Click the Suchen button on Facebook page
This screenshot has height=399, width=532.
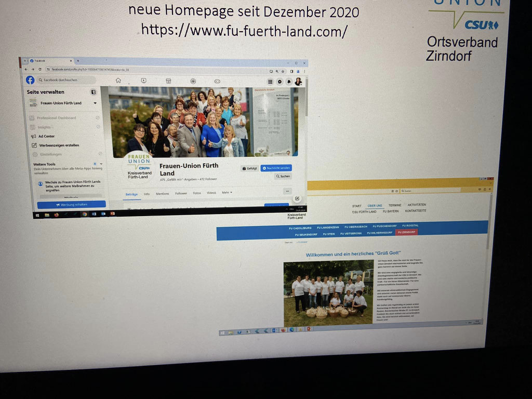tap(283, 177)
